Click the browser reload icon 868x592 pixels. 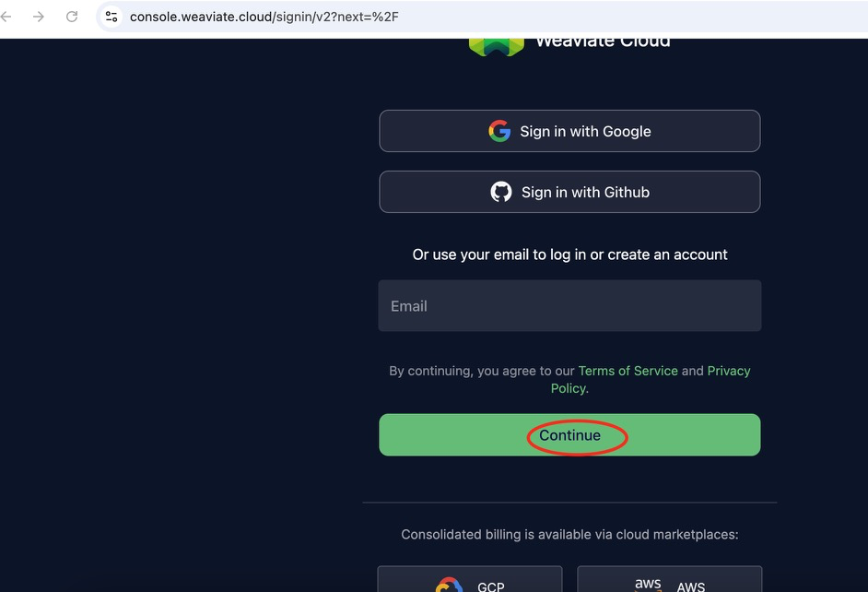pyautogui.click(x=72, y=17)
